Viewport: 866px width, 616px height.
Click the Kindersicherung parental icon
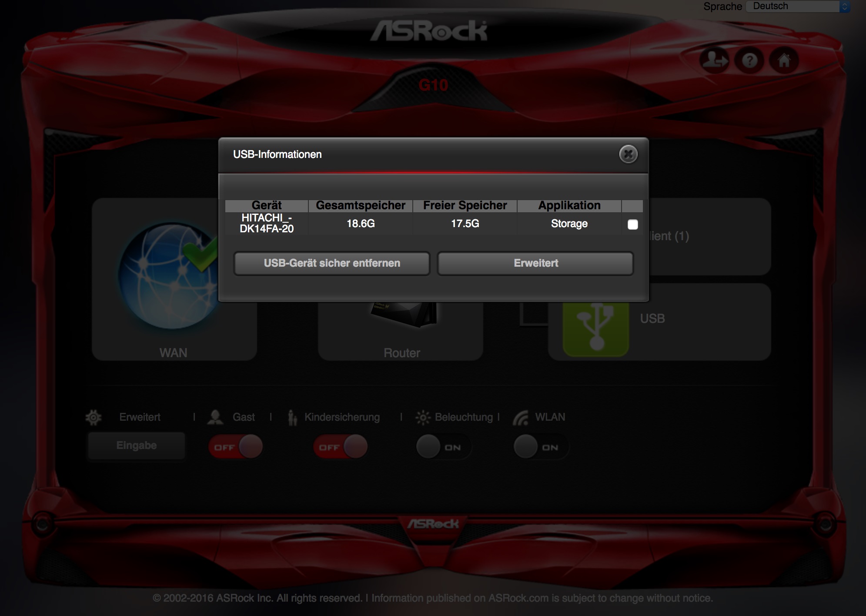pos(292,418)
